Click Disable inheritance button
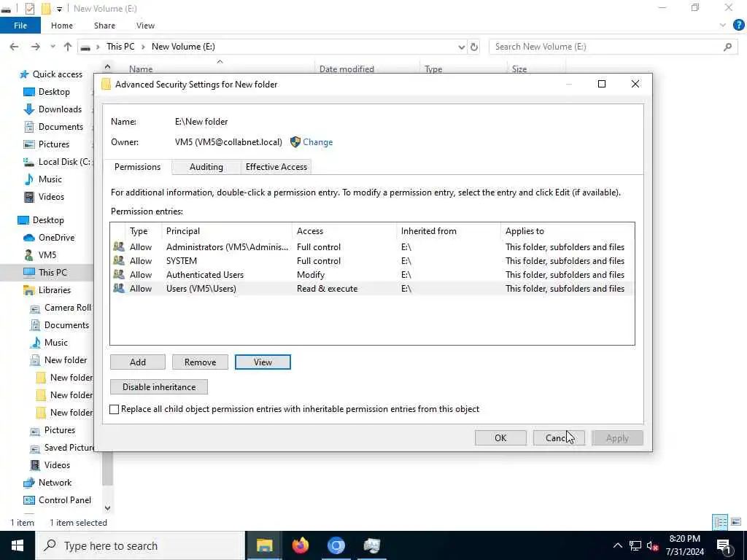Viewport: 747px width, 560px height. 159,386
